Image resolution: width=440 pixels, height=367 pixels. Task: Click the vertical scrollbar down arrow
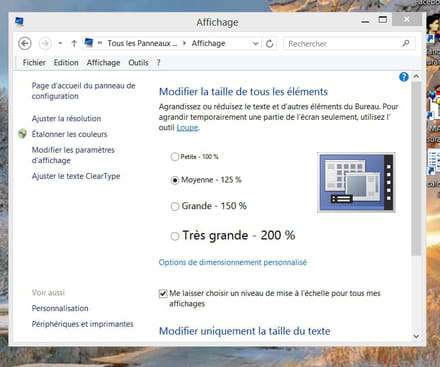coord(416,336)
